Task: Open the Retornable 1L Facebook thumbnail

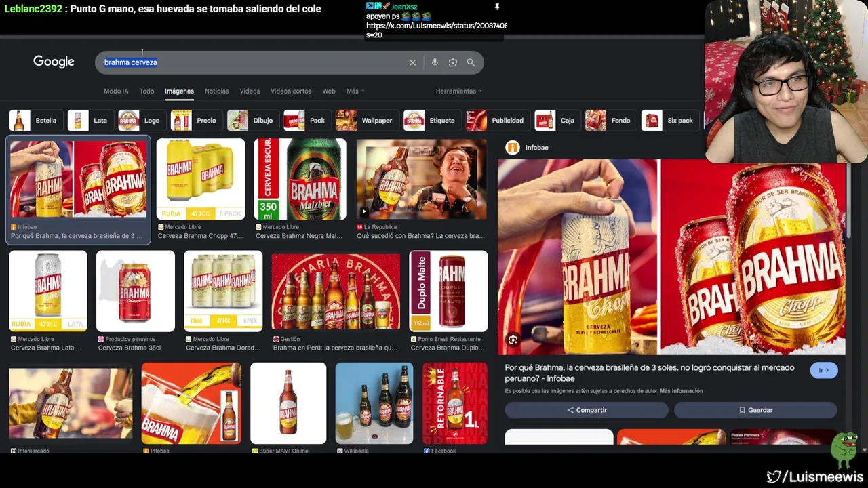Action: coord(455,403)
